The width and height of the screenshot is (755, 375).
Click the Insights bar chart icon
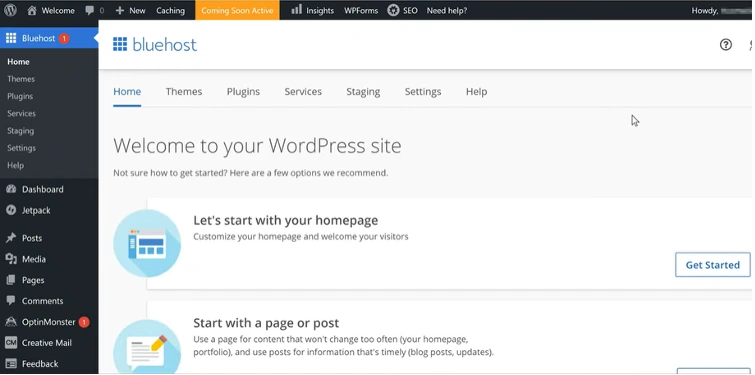(x=297, y=9)
